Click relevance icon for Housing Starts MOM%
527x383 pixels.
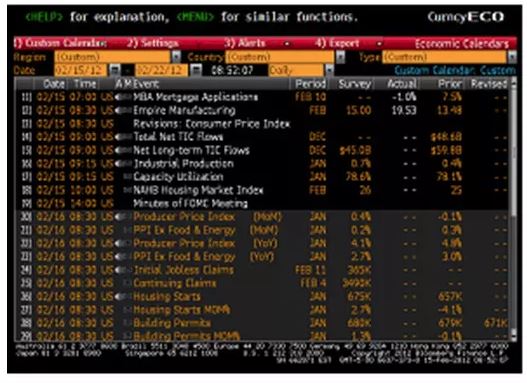pos(127,310)
